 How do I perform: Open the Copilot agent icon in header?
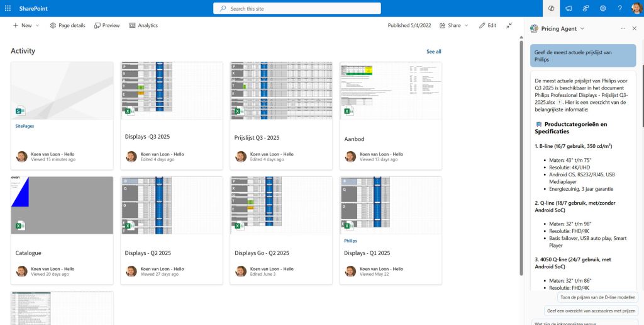pyautogui.click(x=551, y=8)
